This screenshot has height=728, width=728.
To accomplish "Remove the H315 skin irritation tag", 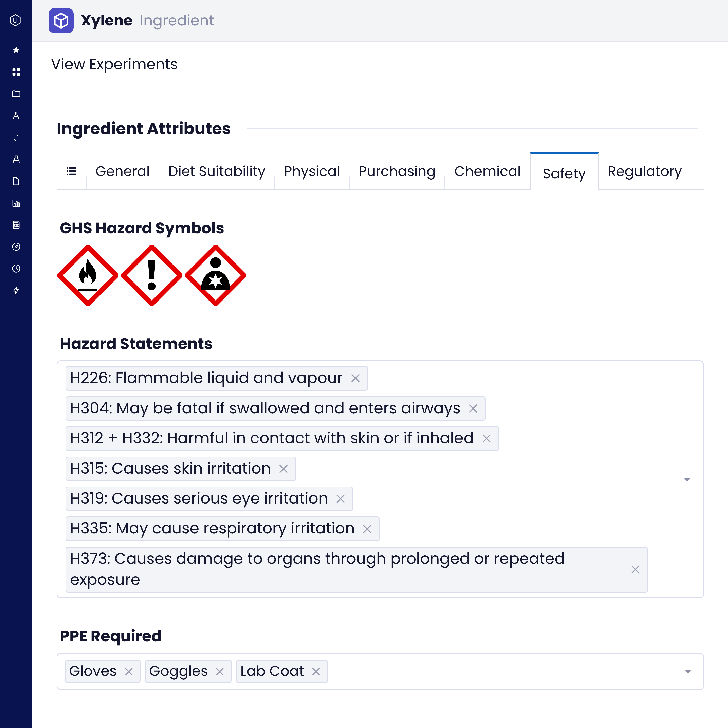I will tap(283, 469).
